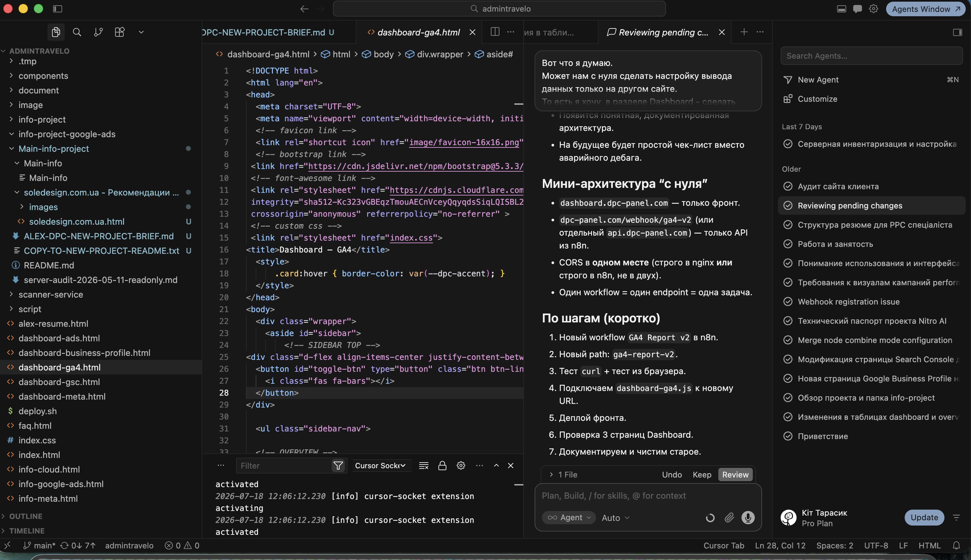Open the Search view icon
The image size is (971, 560).
[x=77, y=32]
